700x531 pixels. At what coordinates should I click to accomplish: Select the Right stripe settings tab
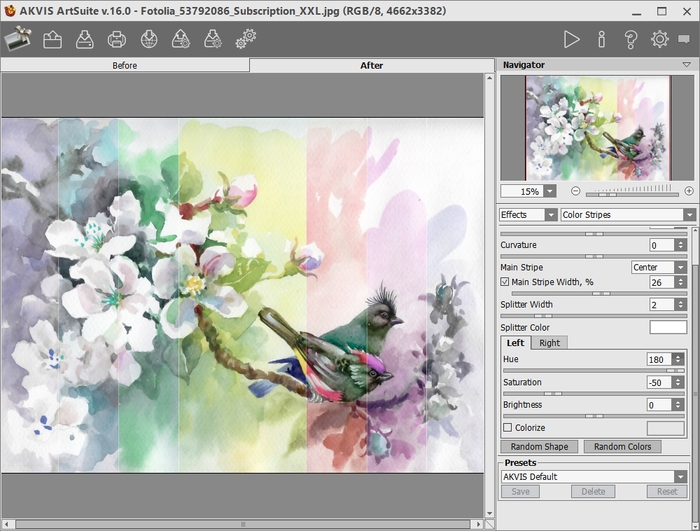coord(549,343)
